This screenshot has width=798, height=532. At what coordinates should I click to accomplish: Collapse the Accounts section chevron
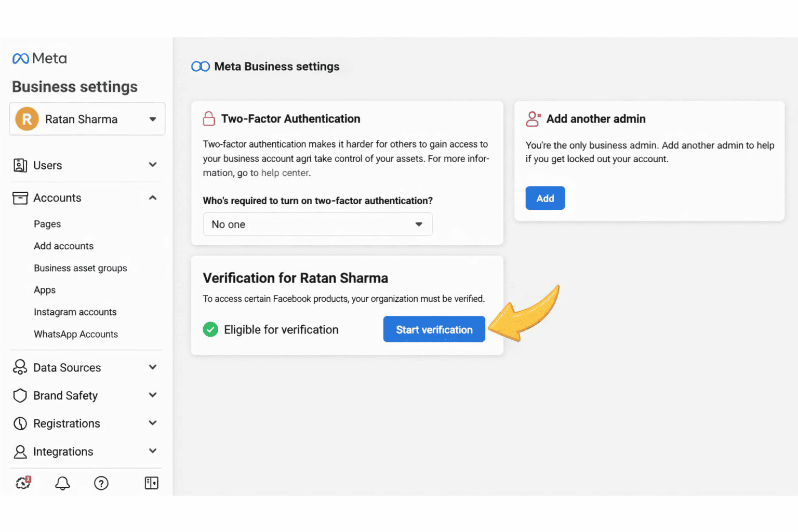(153, 197)
